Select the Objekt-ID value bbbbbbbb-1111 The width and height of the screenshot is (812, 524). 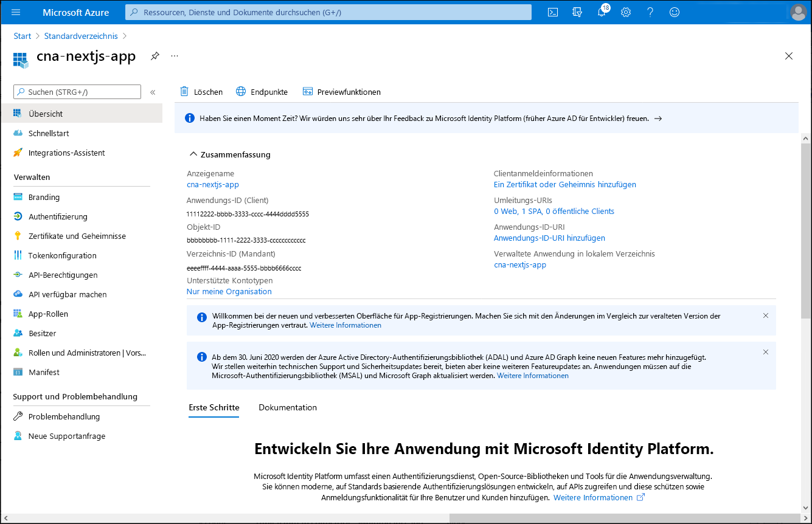(x=246, y=241)
